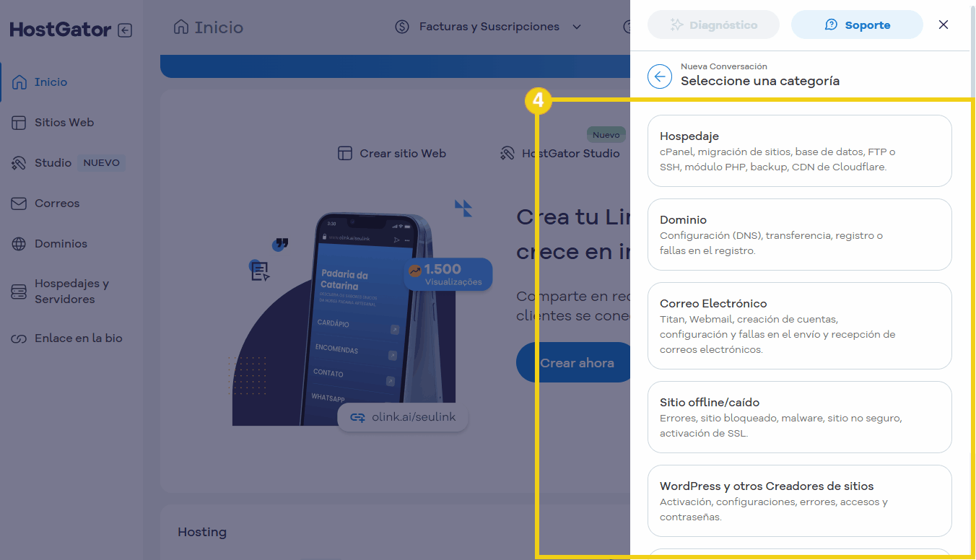Screen dimensions: 976x560
Task: Select the Sitio offline/caído category
Action: 799,417
